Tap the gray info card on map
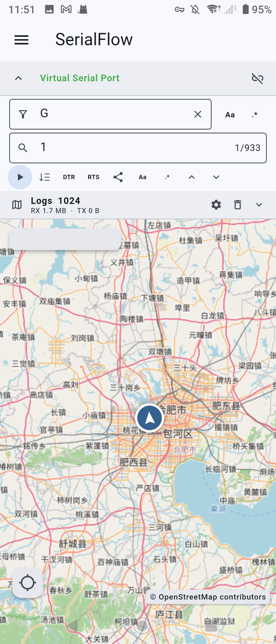Screen dimensions: 276x644 coord(65,239)
